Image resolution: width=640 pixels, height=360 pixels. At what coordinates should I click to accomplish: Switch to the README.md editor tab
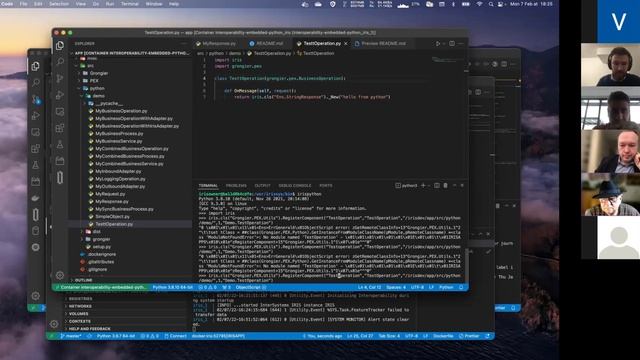pyautogui.click(x=266, y=43)
